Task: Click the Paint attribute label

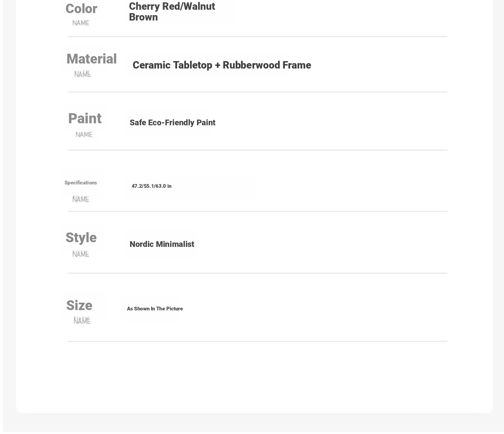Action: [x=85, y=119]
